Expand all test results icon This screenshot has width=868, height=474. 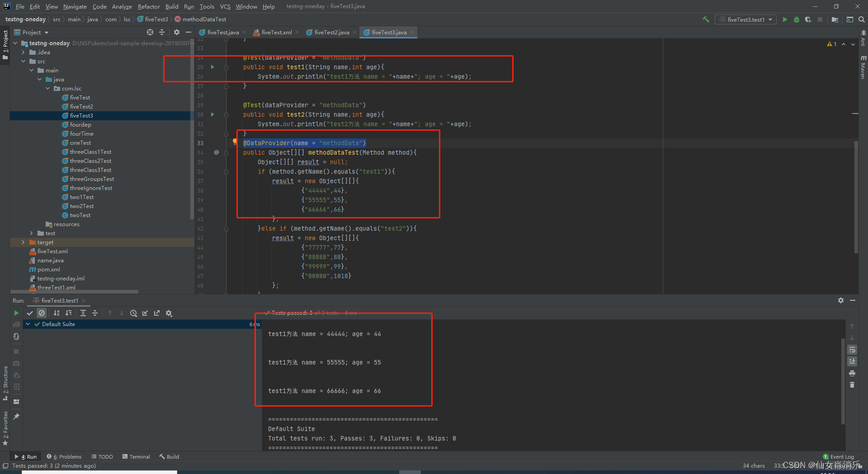83,313
